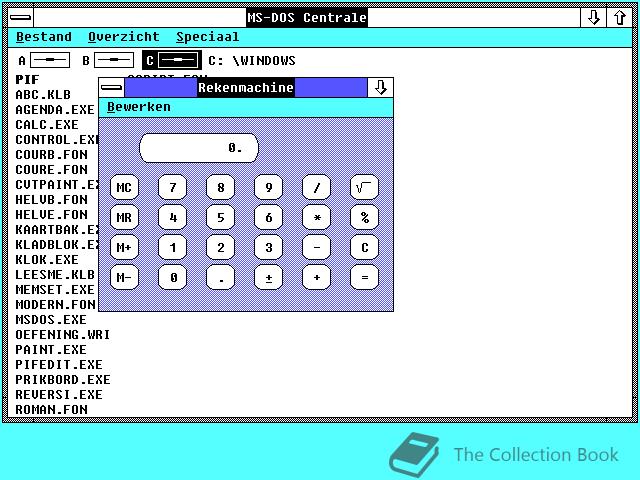Click calculator key 5
Screen dimensions: 640x480
click(220, 217)
